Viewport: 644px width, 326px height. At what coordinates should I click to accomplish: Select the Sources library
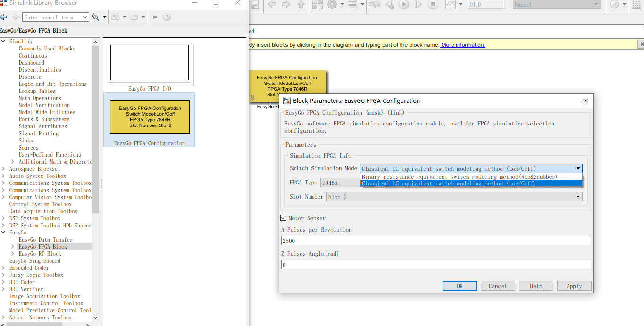point(28,148)
